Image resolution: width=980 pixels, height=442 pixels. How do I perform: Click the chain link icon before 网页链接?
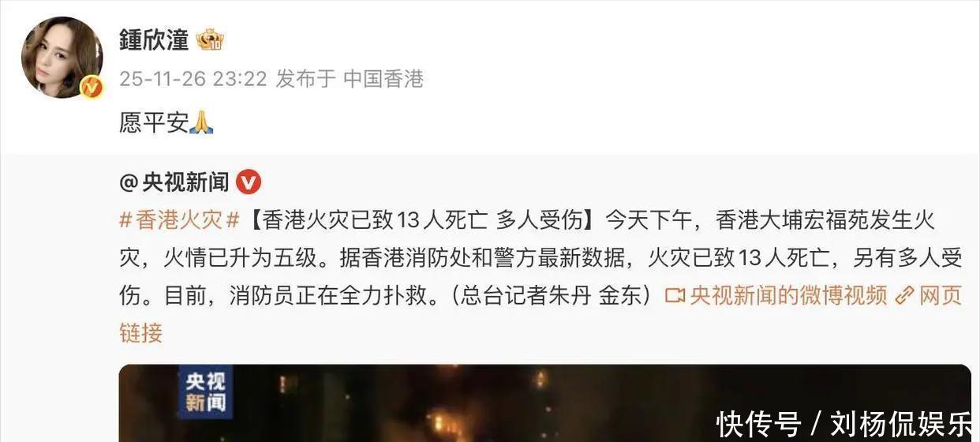point(906,296)
